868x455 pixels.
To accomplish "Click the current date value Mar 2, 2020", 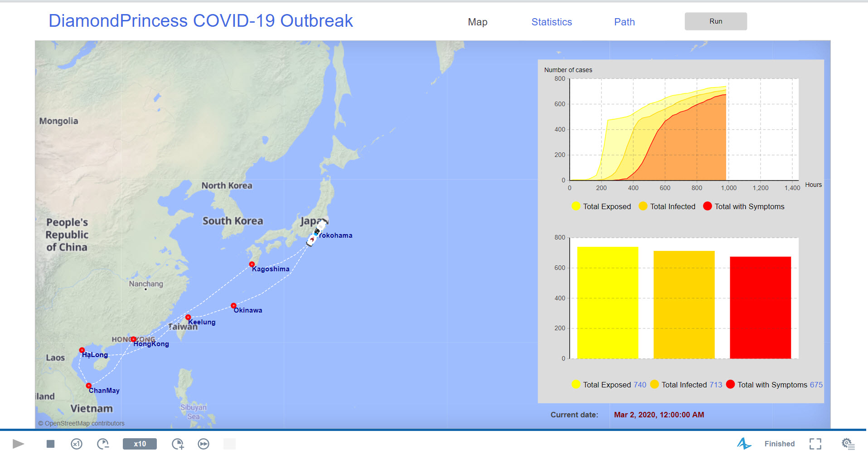I will tap(659, 415).
